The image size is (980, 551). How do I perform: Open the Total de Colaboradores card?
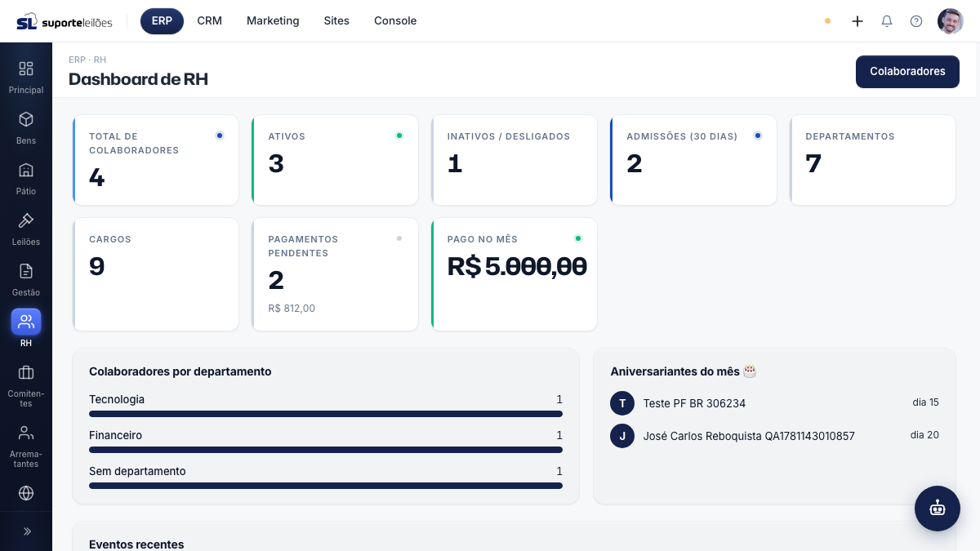156,160
